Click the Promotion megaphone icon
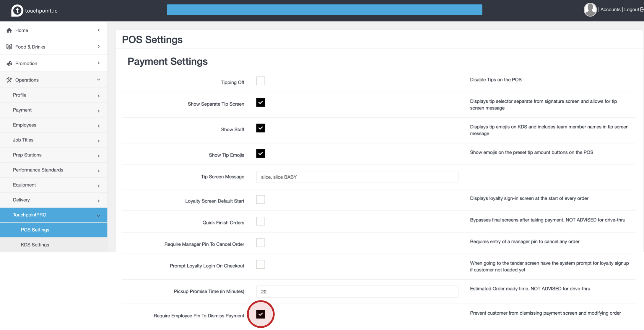The height and width of the screenshot is (330, 644). coord(9,63)
